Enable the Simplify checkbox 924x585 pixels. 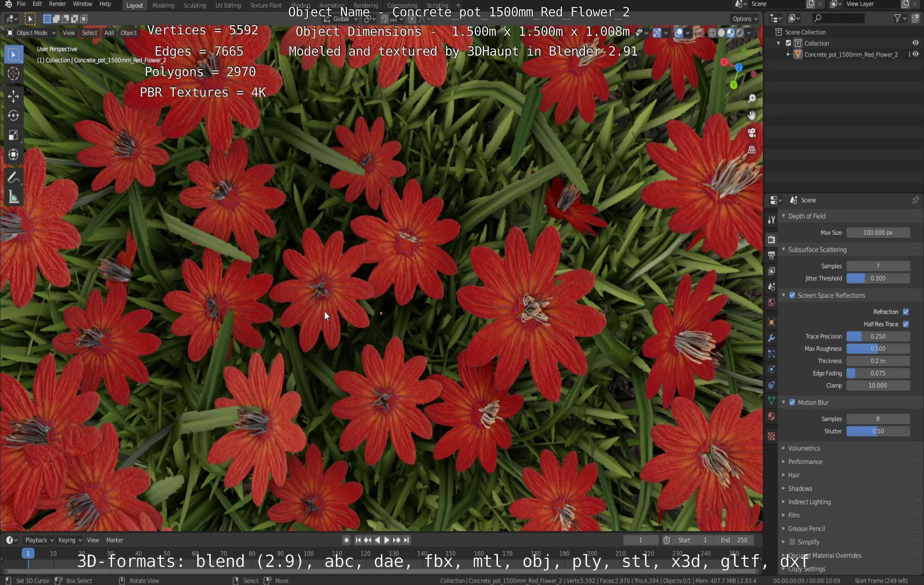792,542
